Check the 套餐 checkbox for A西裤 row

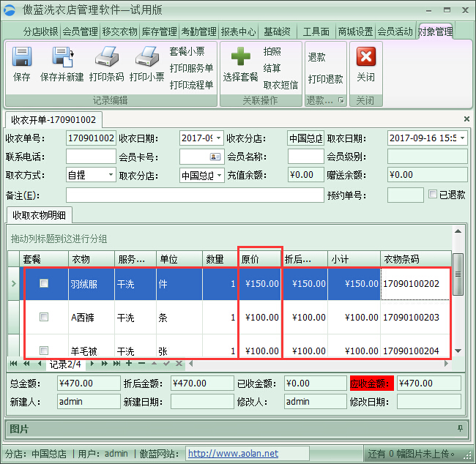coord(44,317)
